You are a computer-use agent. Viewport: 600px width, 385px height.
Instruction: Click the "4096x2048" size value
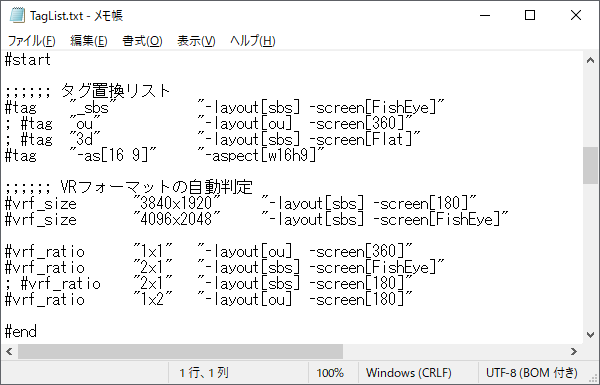(177, 220)
